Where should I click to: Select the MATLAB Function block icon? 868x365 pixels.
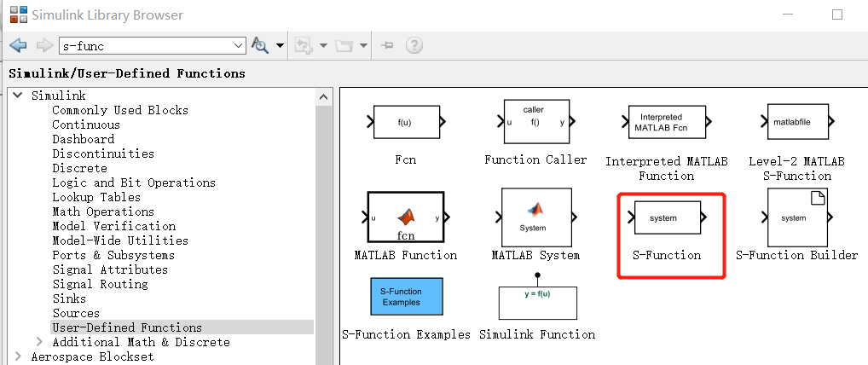[x=406, y=217]
